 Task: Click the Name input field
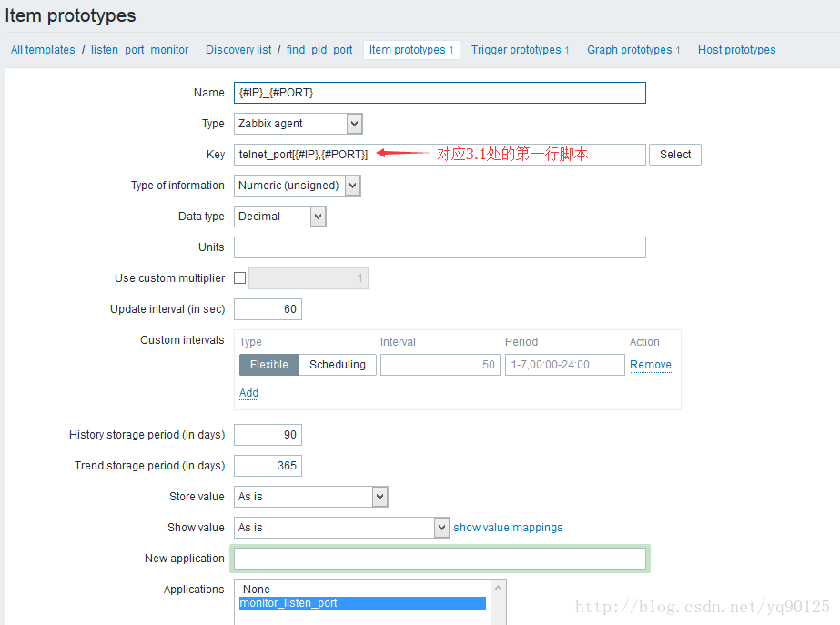tap(440, 93)
